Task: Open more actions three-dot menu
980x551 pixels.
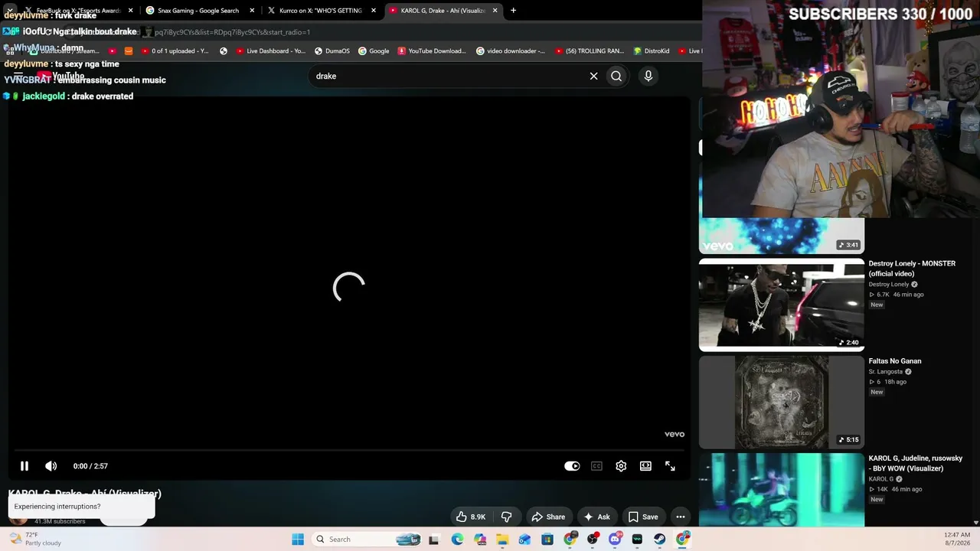Action: pyautogui.click(x=681, y=517)
